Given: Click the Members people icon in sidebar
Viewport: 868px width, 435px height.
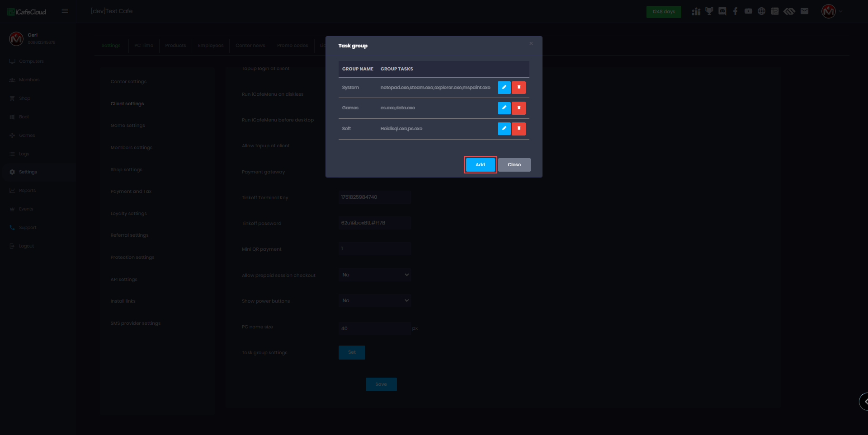Looking at the screenshot, I should tap(12, 80).
